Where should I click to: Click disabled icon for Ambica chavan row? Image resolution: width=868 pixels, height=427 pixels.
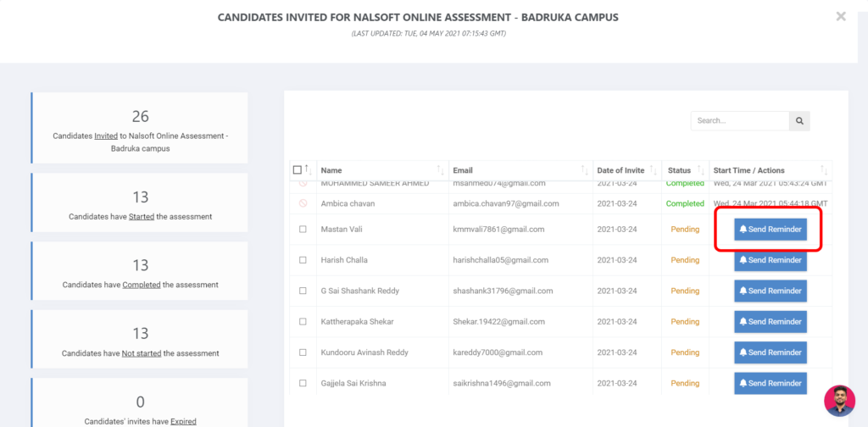pyautogui.click(x=303, y=203)
